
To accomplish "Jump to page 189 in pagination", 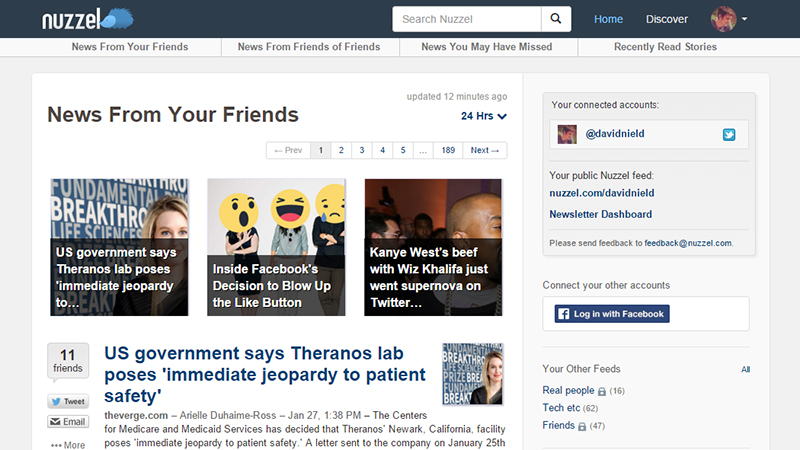I will point(448,151).
